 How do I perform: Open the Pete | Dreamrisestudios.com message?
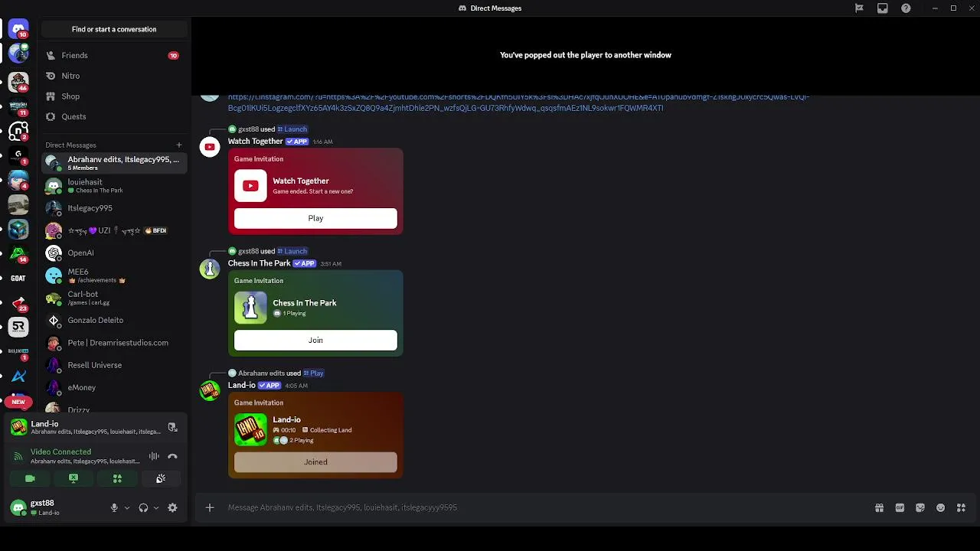[x=114, y=343]
